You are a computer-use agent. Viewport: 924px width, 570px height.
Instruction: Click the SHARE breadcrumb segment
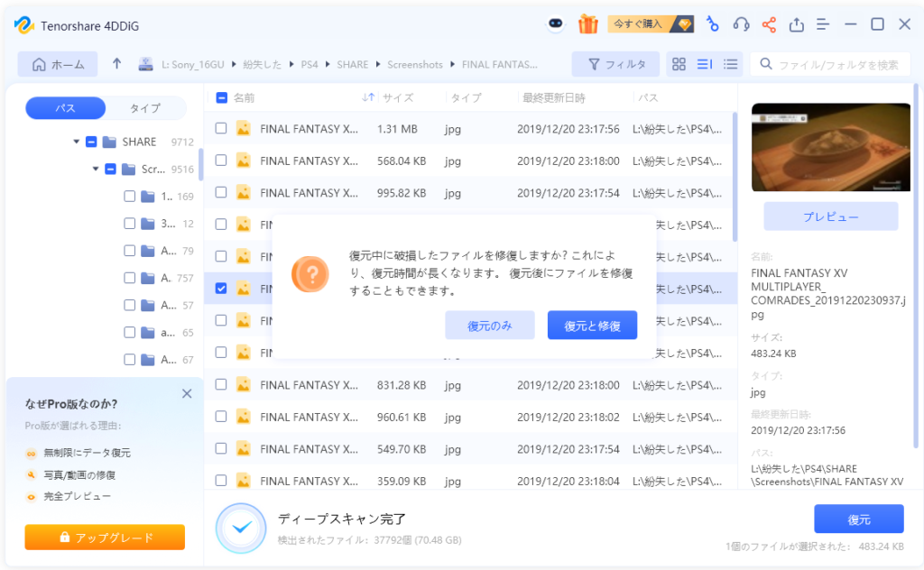[353, 64]
